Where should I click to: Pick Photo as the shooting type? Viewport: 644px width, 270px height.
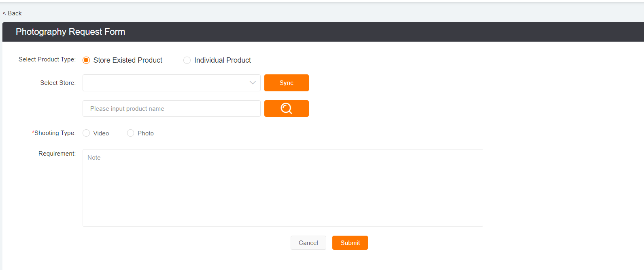[130, 133]
